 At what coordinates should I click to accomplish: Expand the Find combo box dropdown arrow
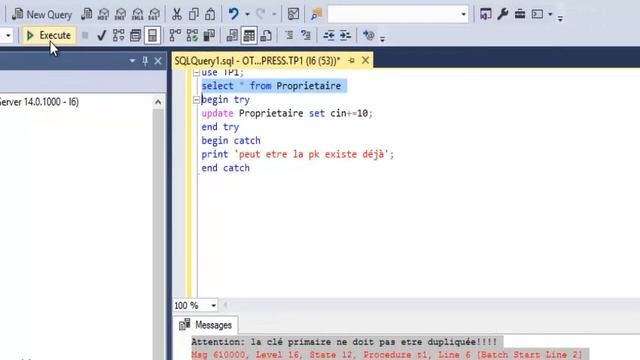[x=463, y=14]
